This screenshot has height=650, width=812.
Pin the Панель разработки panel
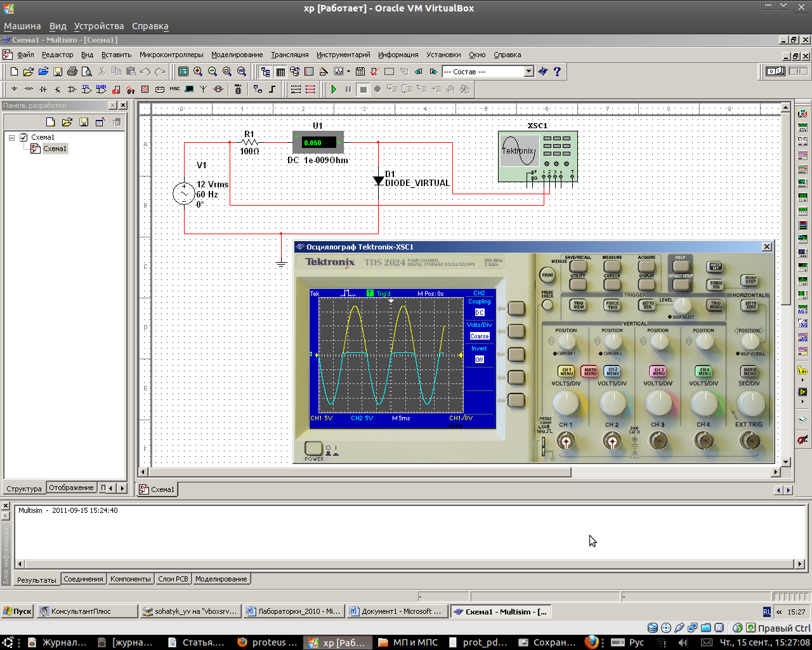[112, 105]
